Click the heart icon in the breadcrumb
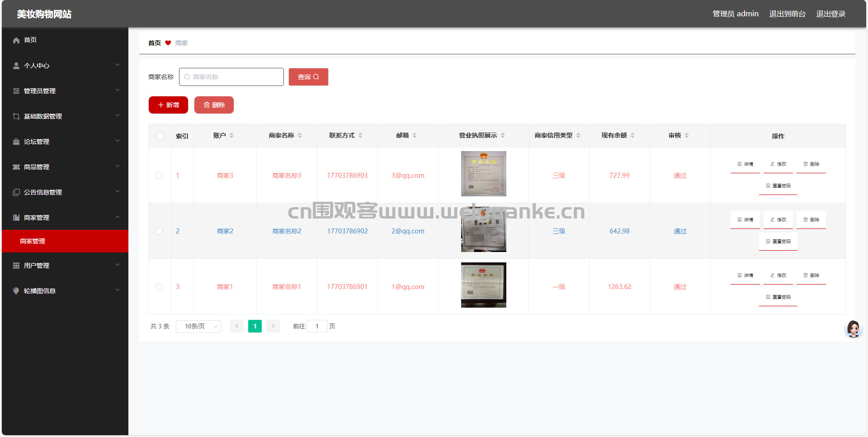The image size is (868, 437). [x=168, y=43]
